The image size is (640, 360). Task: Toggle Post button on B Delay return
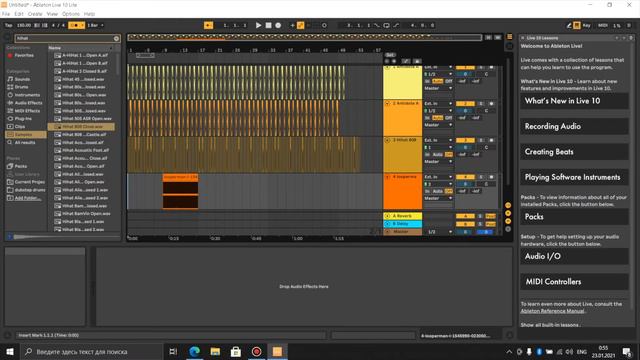[x=490, y=224]
